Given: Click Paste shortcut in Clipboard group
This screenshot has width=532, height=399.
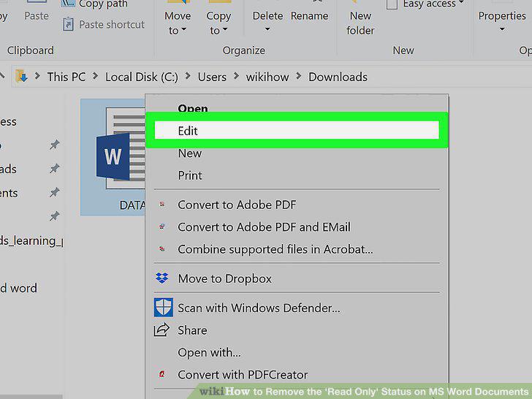Looking at the screenshot, I should click(x=112, y=24).
